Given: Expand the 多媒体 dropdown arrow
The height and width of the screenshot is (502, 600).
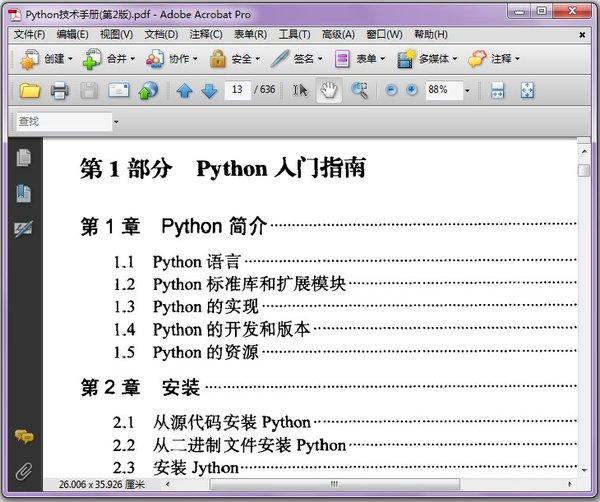Looking at the screenshot, I should (x=455, y=59).
